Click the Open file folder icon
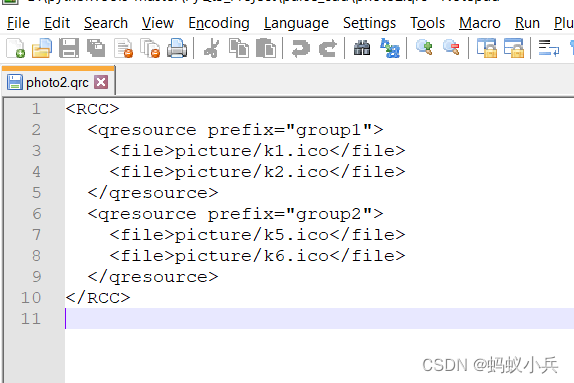This screenshot has width=574, height=383. tap(42, 48)
